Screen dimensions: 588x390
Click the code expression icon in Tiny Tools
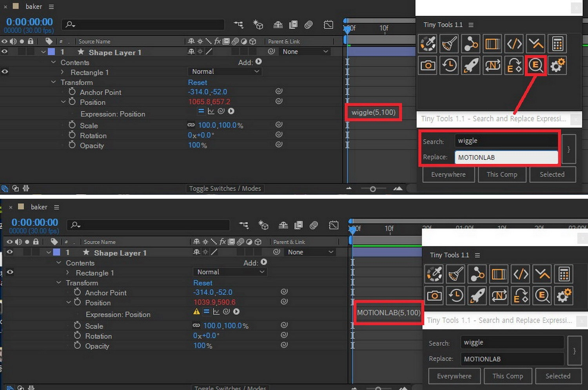point(514,44)
